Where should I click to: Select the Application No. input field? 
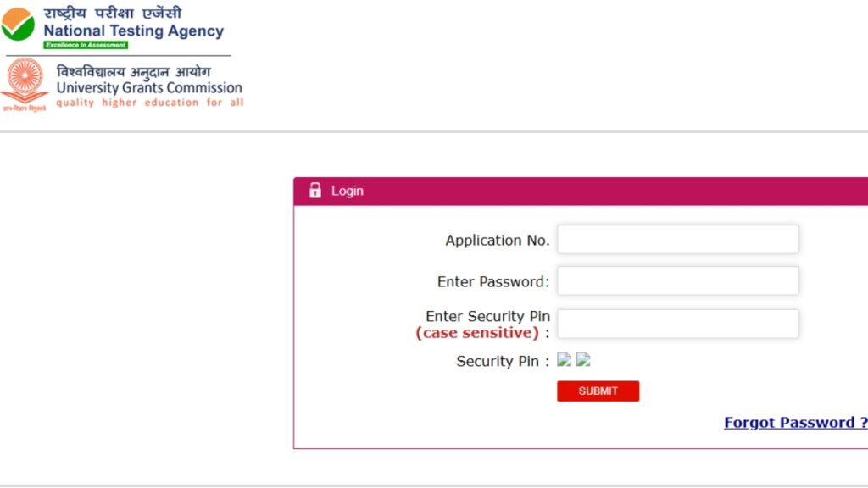(677, 239)
